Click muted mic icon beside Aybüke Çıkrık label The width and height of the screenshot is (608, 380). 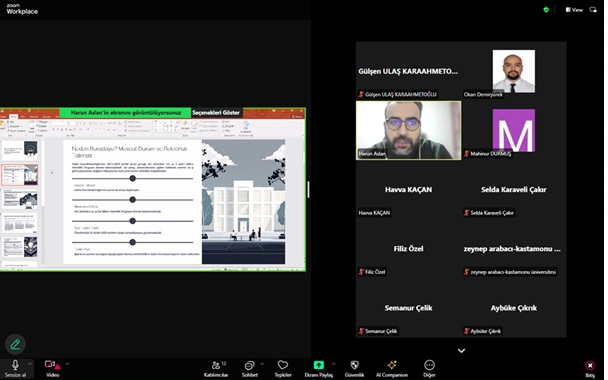click(466, 331)
